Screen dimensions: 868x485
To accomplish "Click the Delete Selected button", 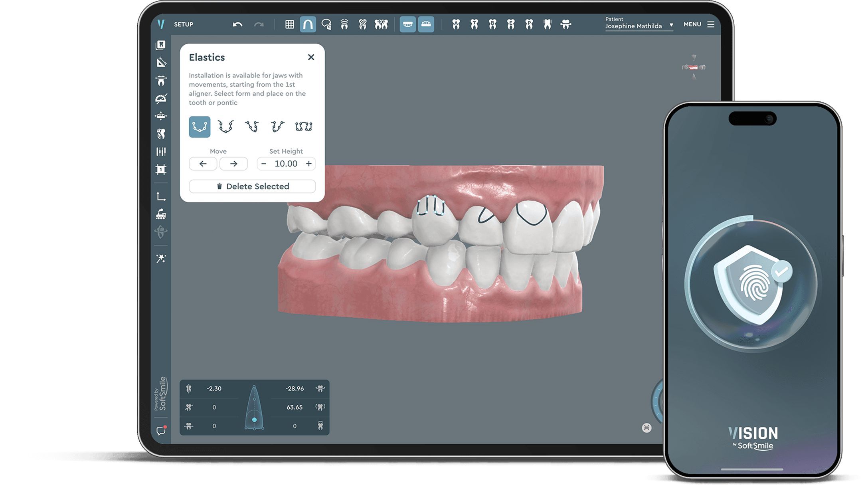I will pos(252,186).
